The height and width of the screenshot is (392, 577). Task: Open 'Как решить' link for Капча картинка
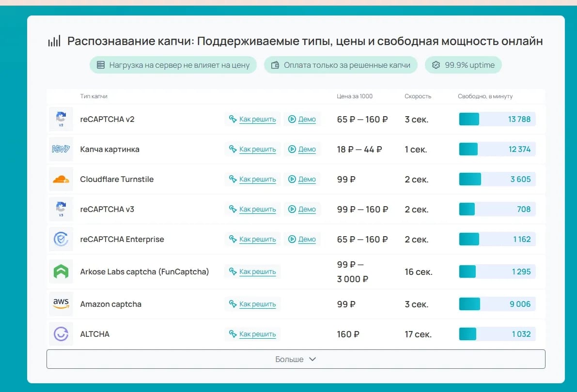coord(258,149)
